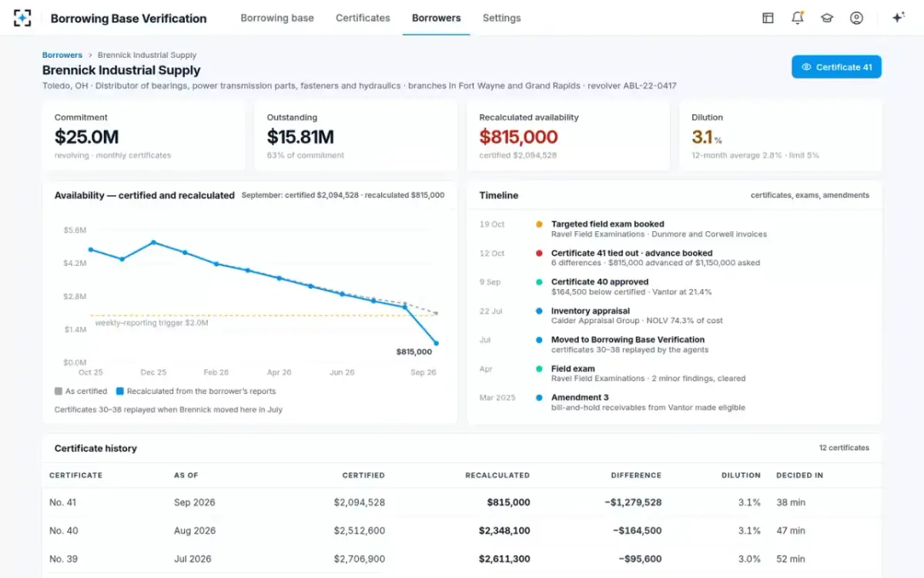The width and height of the screenshot is (924, 578).
Task: Click '38 min' decided-in cell
Action: coord(791,502)
